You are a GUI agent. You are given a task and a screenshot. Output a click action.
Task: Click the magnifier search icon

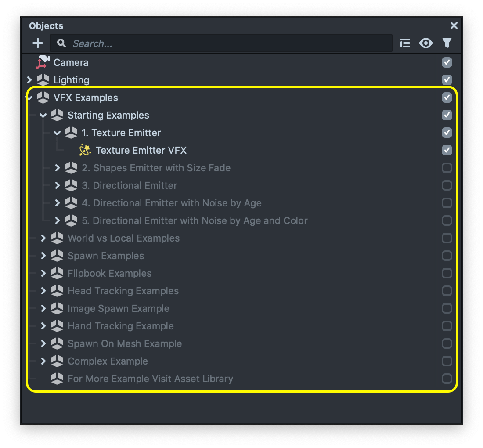point(61,43)
